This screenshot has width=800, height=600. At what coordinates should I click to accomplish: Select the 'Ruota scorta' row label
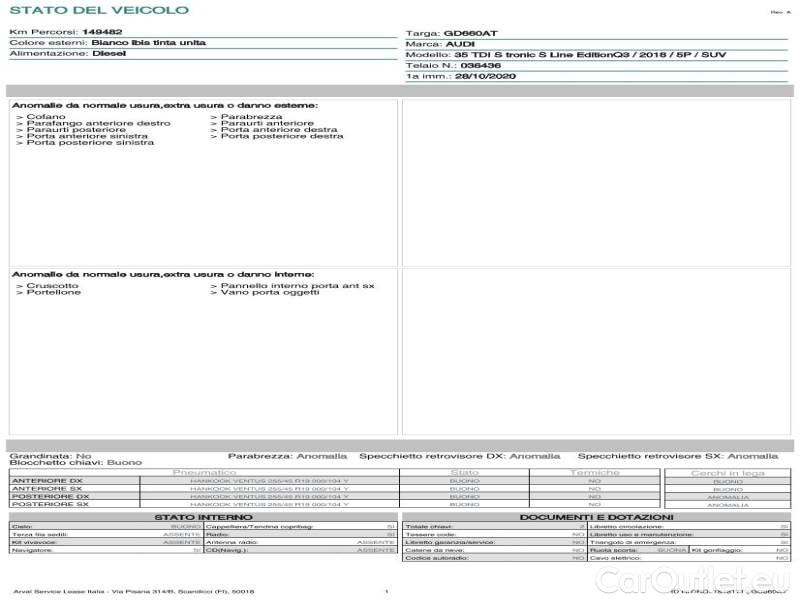click(614, 550)
